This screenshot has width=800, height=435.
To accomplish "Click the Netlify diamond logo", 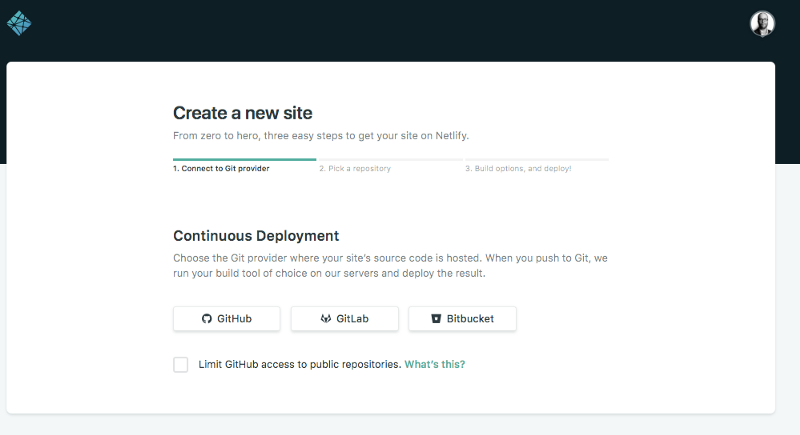I will coord(19,23).
